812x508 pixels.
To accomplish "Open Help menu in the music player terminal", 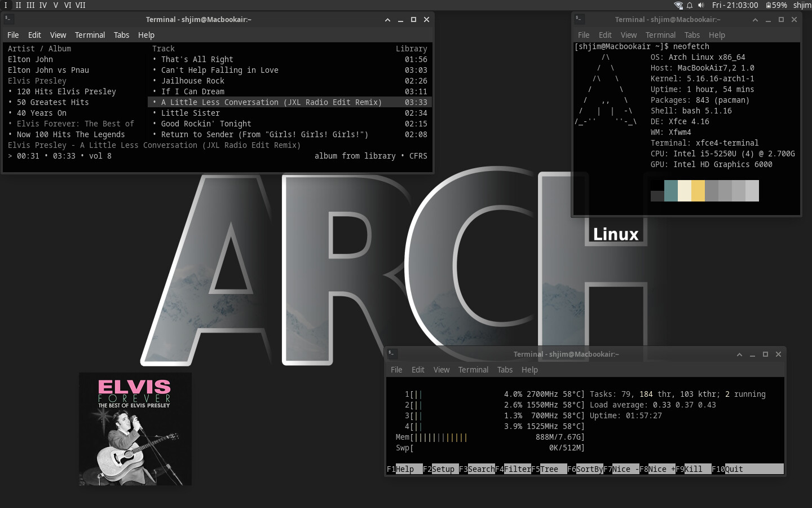I will (x=146, y=35).
